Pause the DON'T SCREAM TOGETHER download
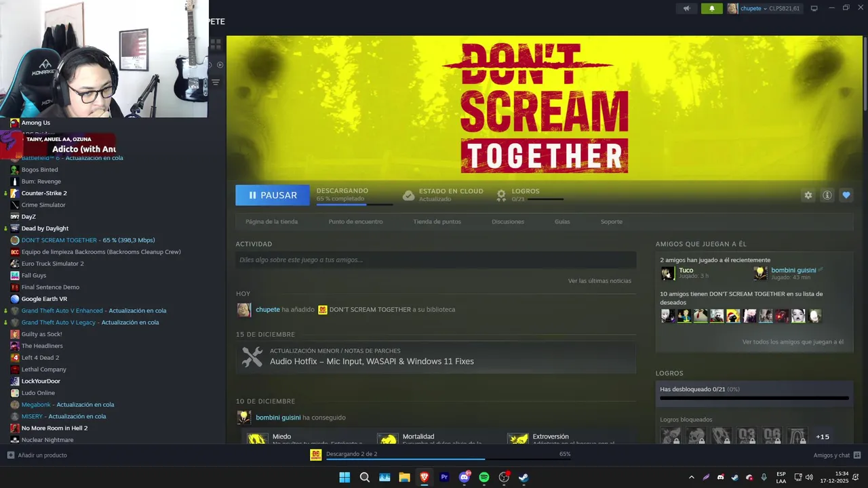 tap(273, 195)
